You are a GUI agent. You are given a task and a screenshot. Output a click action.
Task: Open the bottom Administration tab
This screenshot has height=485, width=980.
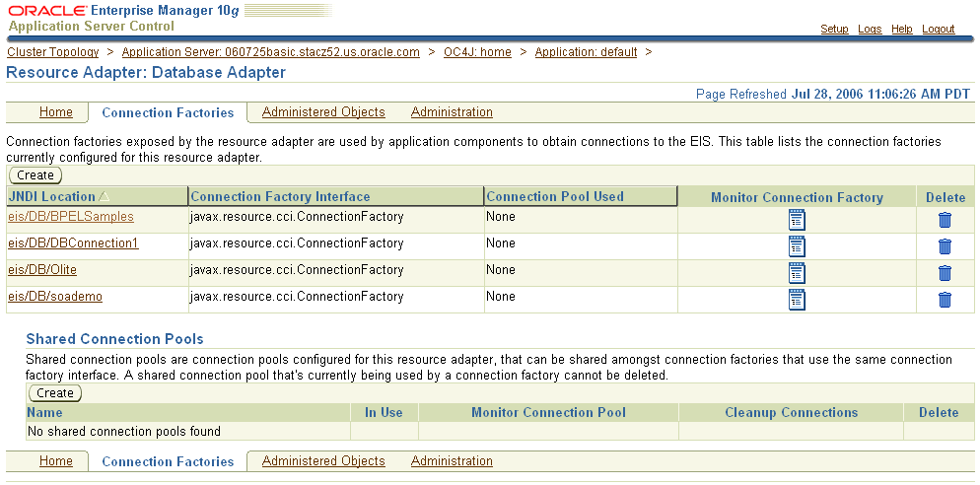(x=452, y=461)
